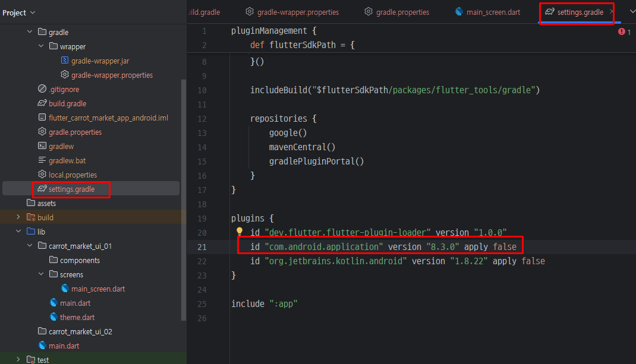Click the "8.3.0" version string

[442, 247]
